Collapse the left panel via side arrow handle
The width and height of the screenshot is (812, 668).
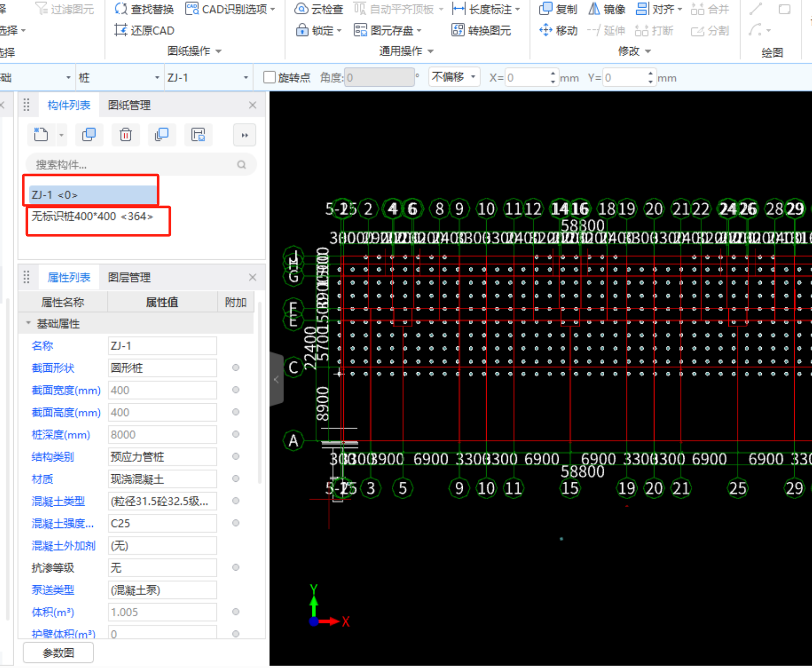point(276,379)
